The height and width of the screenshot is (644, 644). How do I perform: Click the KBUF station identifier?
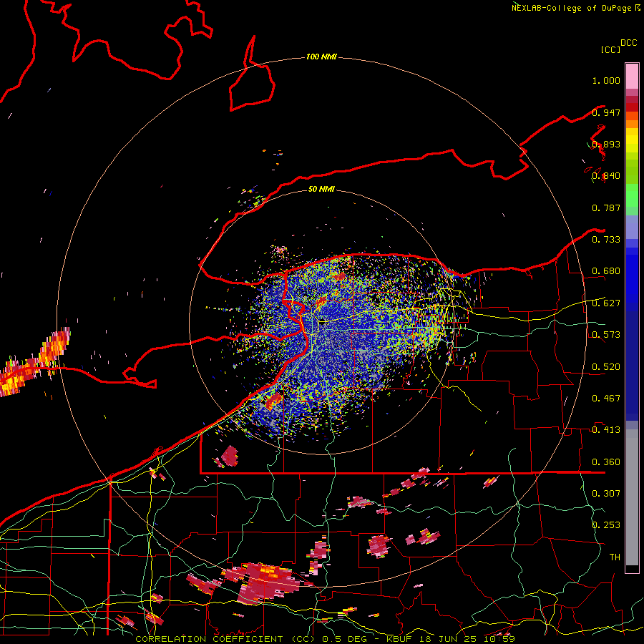point(400,639)
